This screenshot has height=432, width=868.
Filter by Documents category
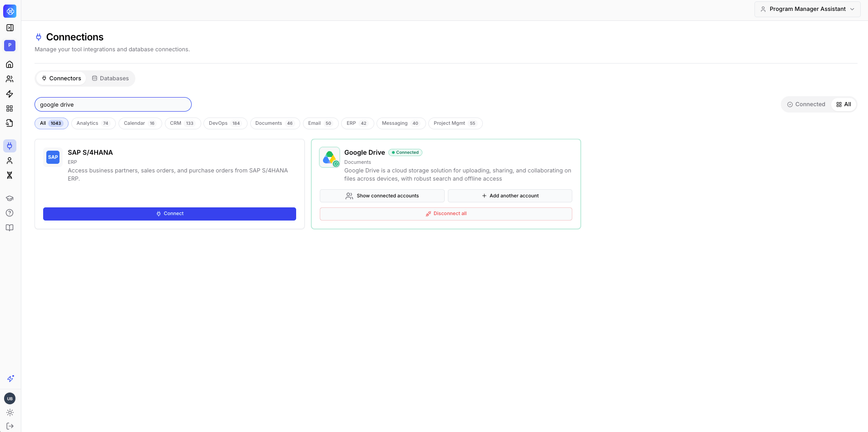click(275, 123)
